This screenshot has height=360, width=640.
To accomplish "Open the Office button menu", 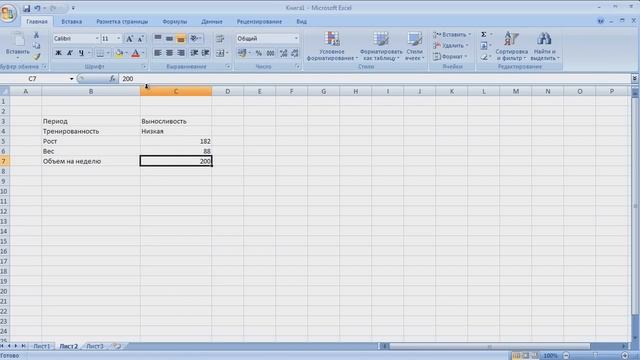I will click(8, 13).
